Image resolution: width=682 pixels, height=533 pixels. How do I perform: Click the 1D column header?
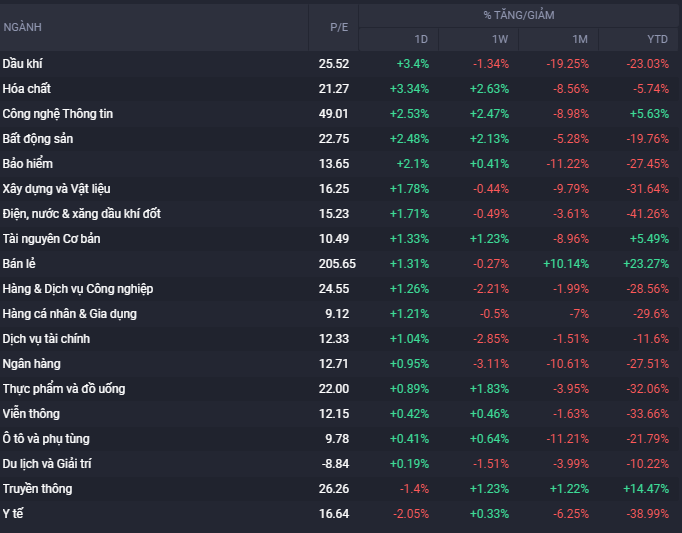point(421,39)
